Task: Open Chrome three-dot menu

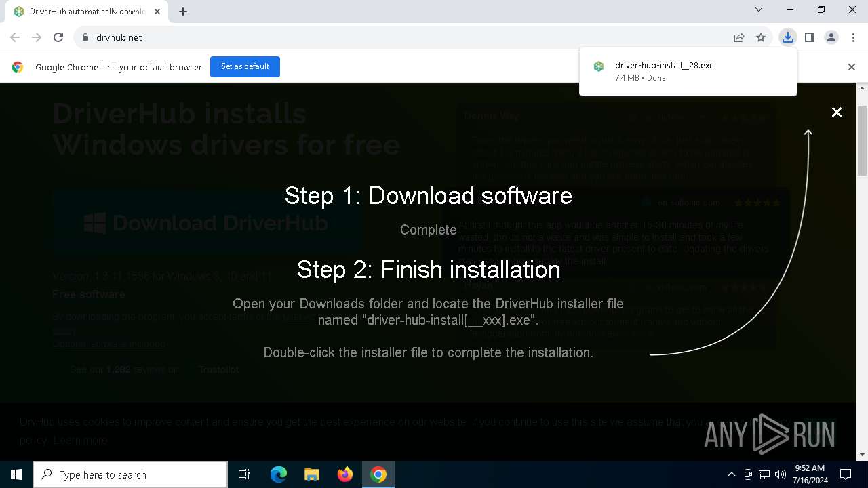Action: (853, 37)
